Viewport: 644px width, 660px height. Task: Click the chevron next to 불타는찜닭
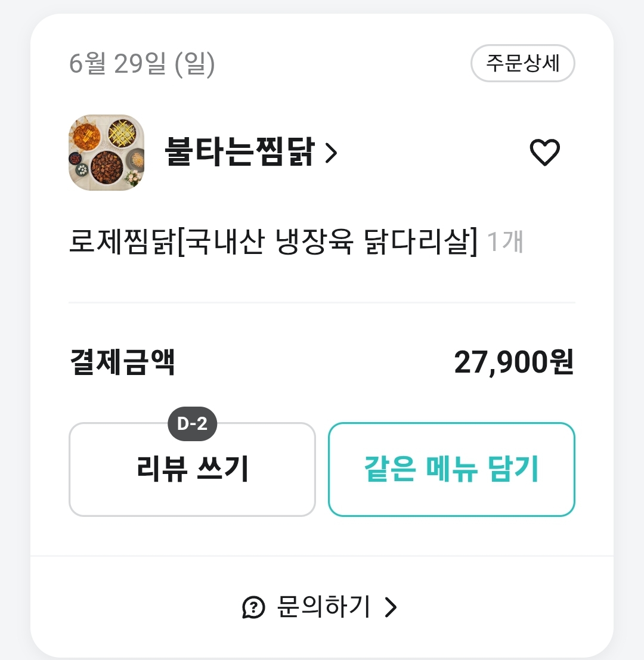(x=332, y=154)
